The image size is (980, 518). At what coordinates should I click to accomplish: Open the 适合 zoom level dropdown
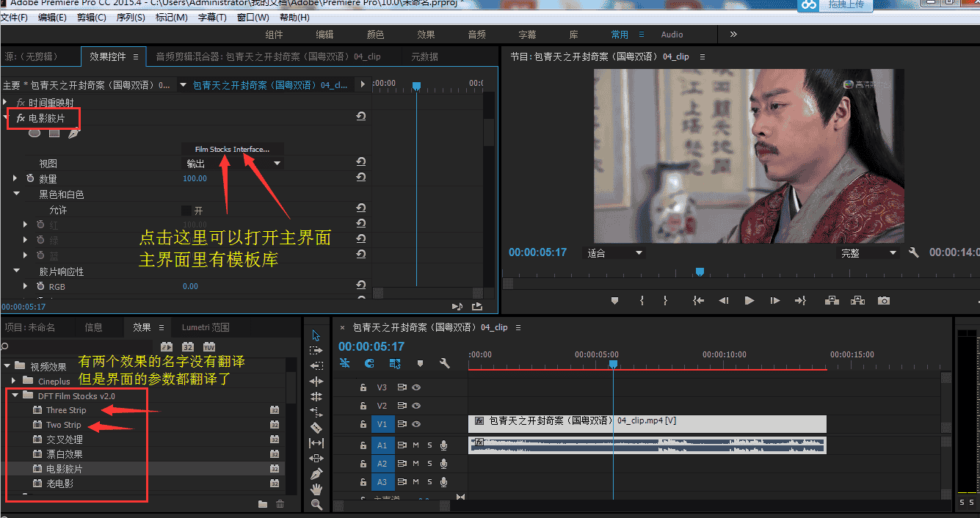(614, 252)
